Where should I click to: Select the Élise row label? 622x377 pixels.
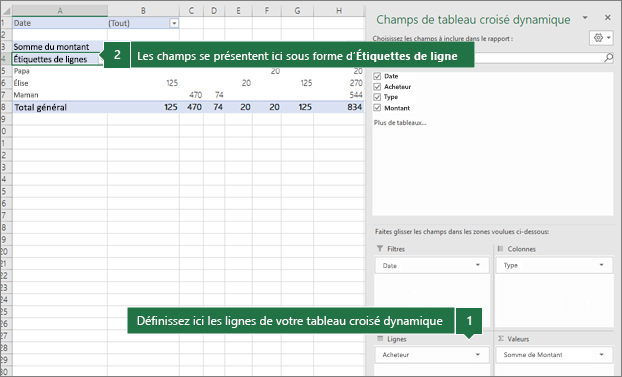point(60,83)
